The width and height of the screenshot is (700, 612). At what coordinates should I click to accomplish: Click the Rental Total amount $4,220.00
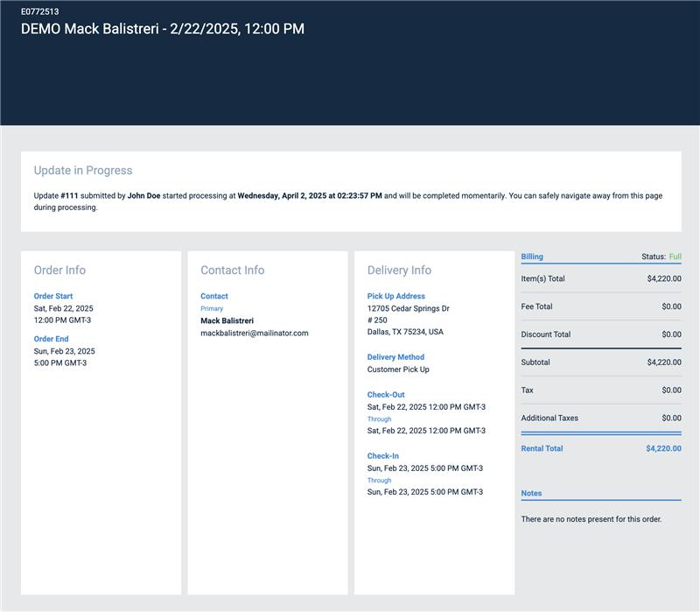coord(663,448)
